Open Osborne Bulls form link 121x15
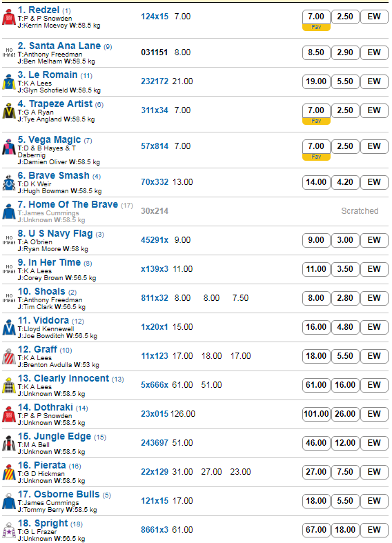392x543 pixels. pos(155,501)
